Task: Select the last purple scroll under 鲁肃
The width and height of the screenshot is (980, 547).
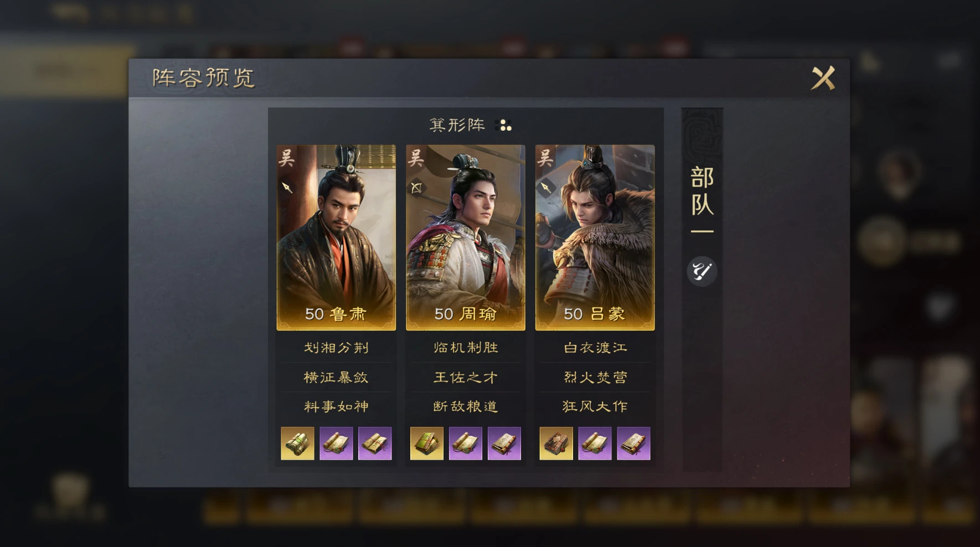Action: point(375,443)
